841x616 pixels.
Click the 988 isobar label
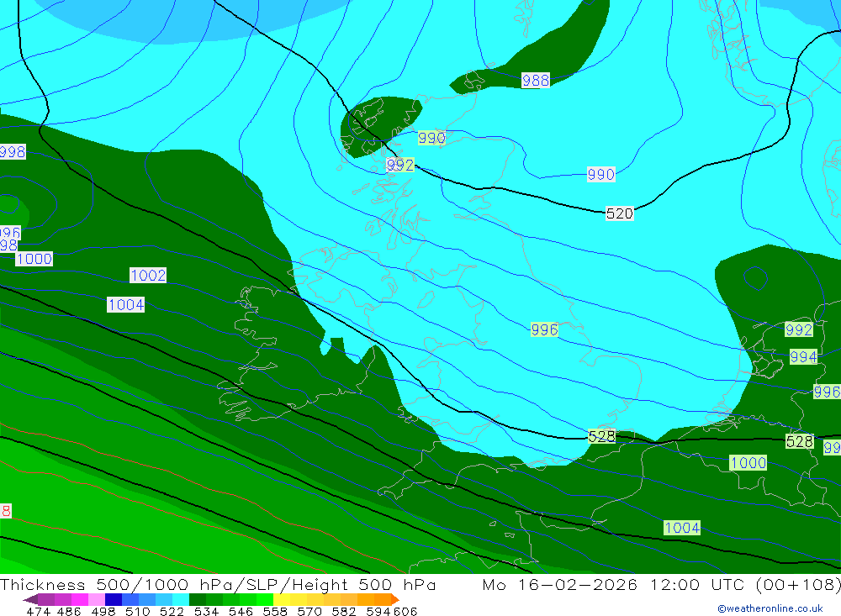(535, 81)
